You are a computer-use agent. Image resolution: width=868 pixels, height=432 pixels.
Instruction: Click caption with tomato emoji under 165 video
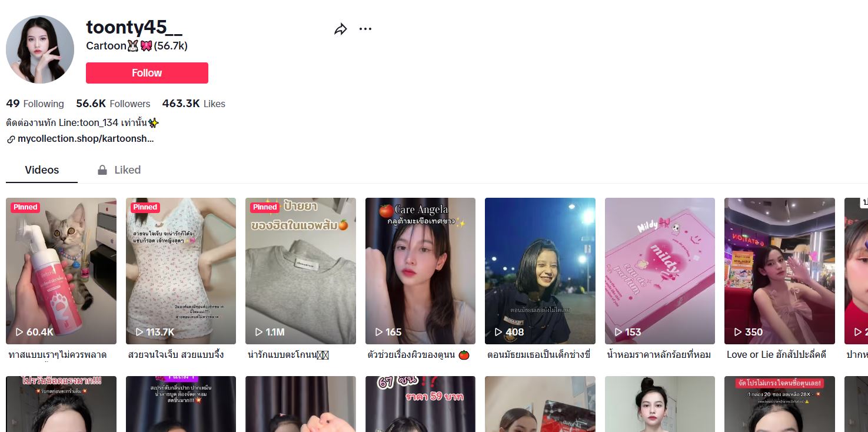coord(418,355)
